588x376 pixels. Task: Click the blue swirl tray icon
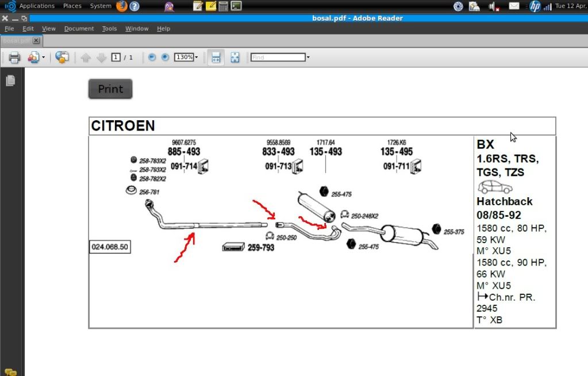pyautogui.click(x=458, y=6)
